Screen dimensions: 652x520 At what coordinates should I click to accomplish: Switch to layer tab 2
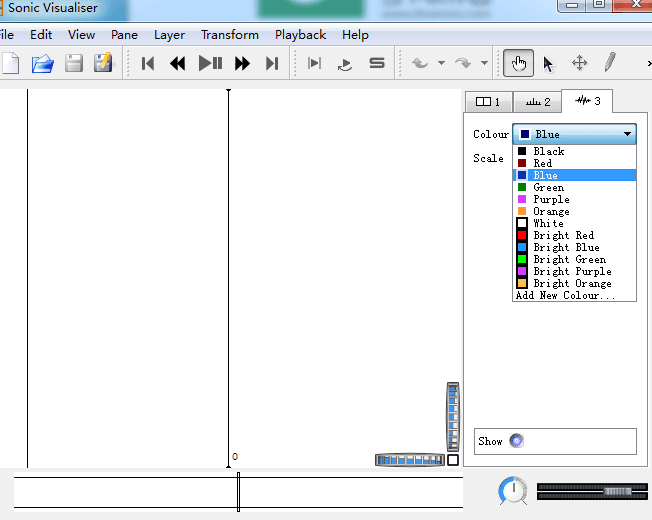coord(537,102)
